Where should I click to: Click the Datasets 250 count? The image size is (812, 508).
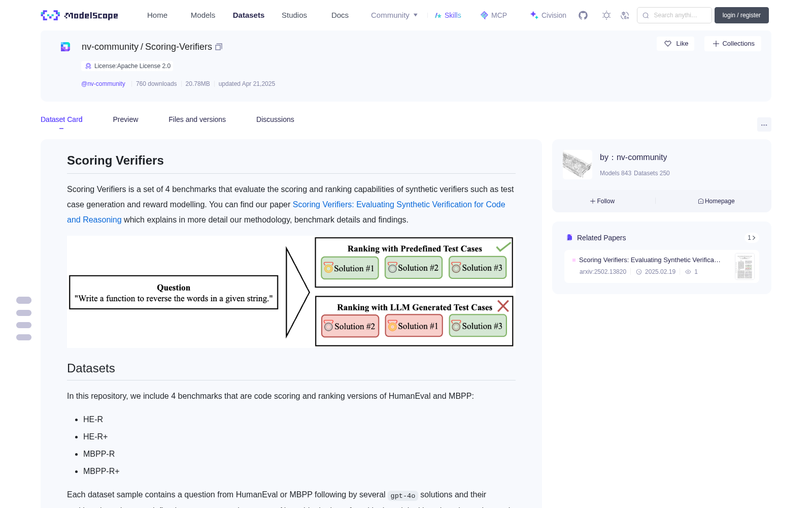652,173
